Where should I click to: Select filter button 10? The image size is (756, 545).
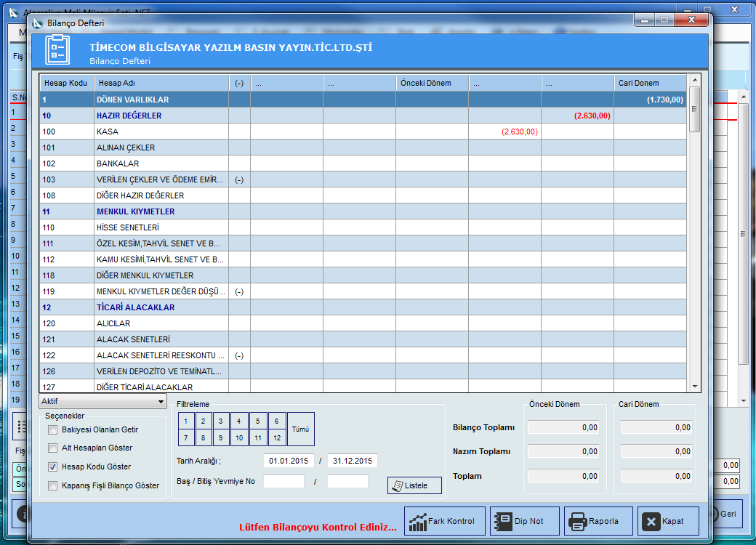239,438
